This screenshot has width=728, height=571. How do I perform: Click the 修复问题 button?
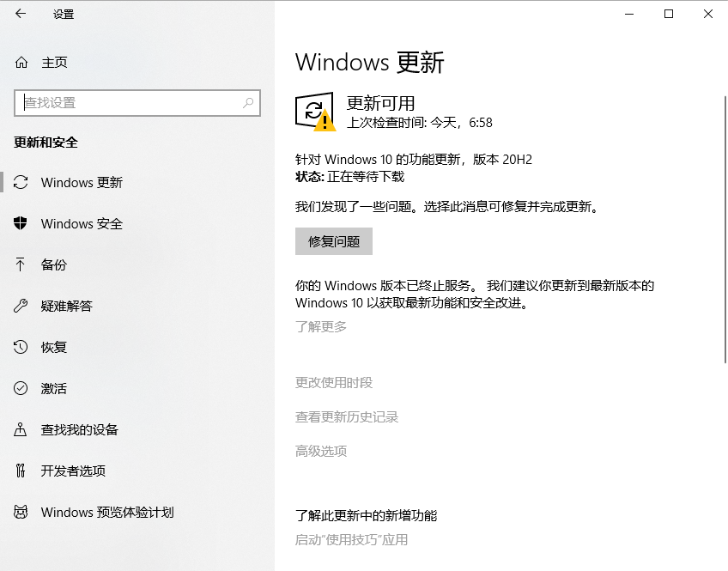tap(334, 241)
